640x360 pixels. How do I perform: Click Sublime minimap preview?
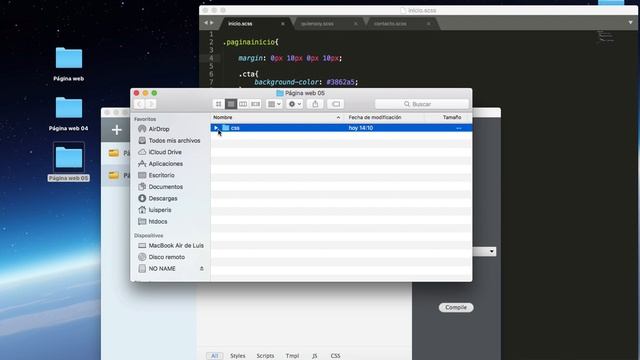[x=606, y=36]
